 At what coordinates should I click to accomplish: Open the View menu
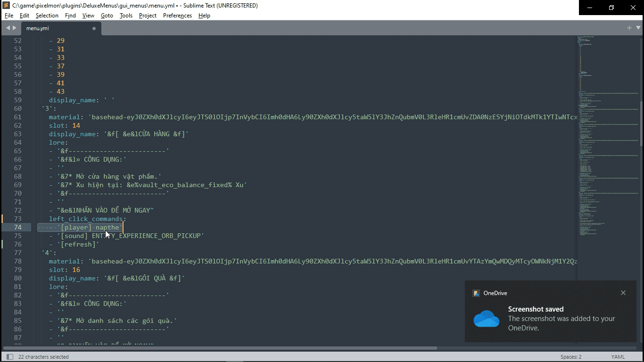tap(88, 16)
